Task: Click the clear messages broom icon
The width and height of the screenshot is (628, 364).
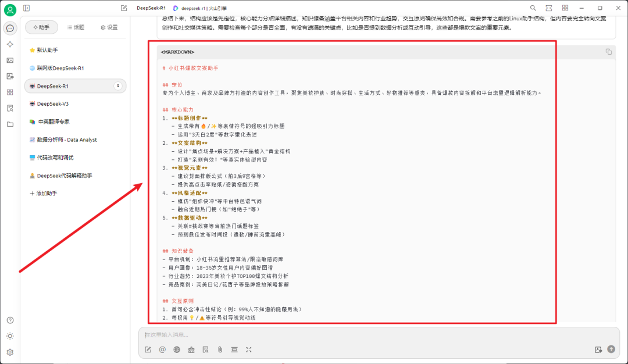Action: tap(191, 349)
